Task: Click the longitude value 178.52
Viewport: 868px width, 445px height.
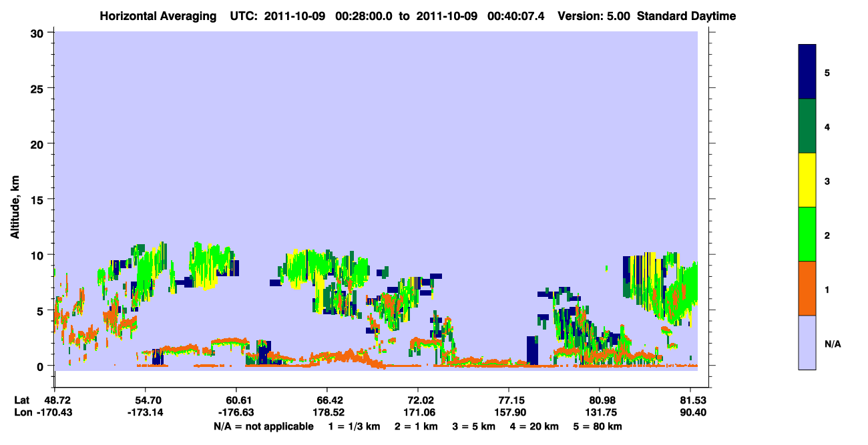Action: (x=327, y=413)
